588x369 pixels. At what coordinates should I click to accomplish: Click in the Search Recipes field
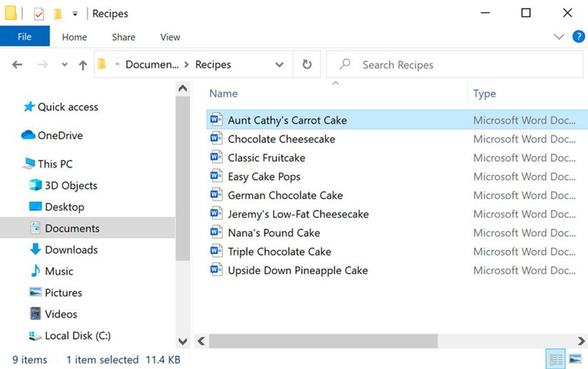pos(455,65)
